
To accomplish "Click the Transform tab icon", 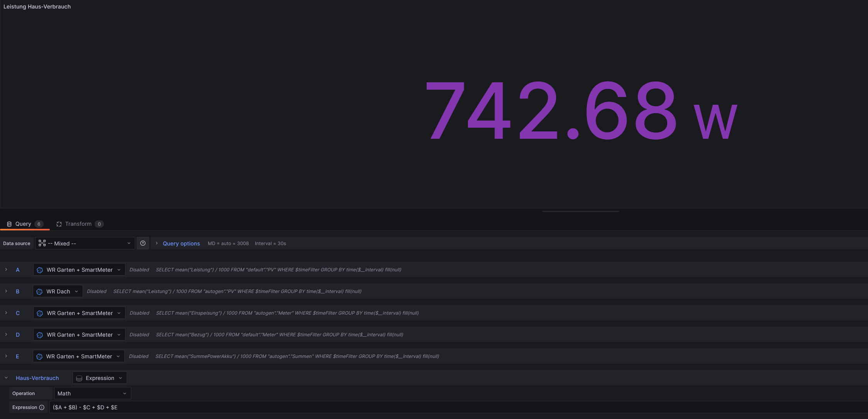I will click(59, 224).
